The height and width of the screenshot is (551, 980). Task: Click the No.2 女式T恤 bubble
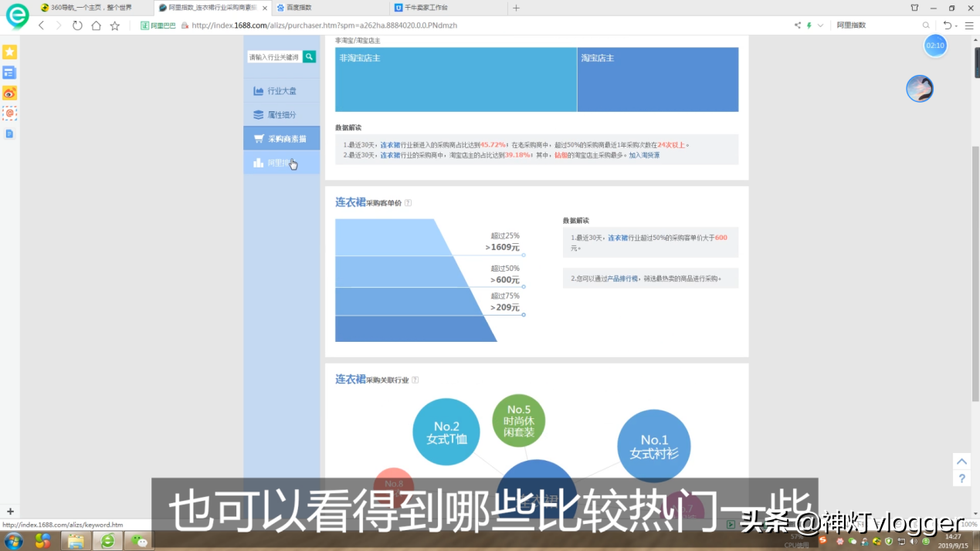(446, 432)
